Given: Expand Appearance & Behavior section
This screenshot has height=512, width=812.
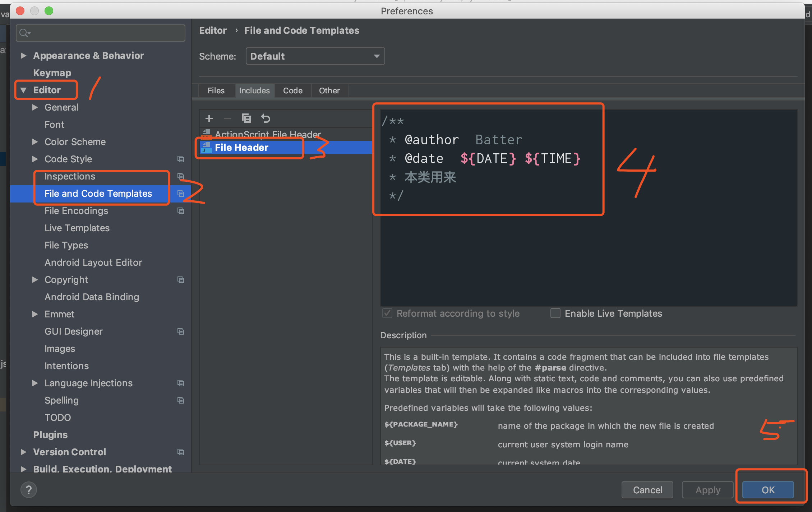Looking at the screenshot, I should [23, 55].
